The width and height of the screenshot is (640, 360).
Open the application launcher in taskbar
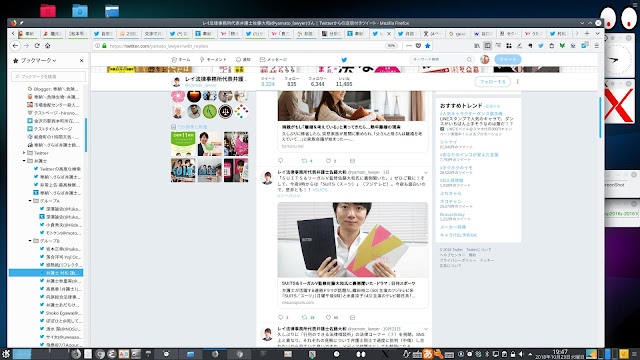[5, 354]
